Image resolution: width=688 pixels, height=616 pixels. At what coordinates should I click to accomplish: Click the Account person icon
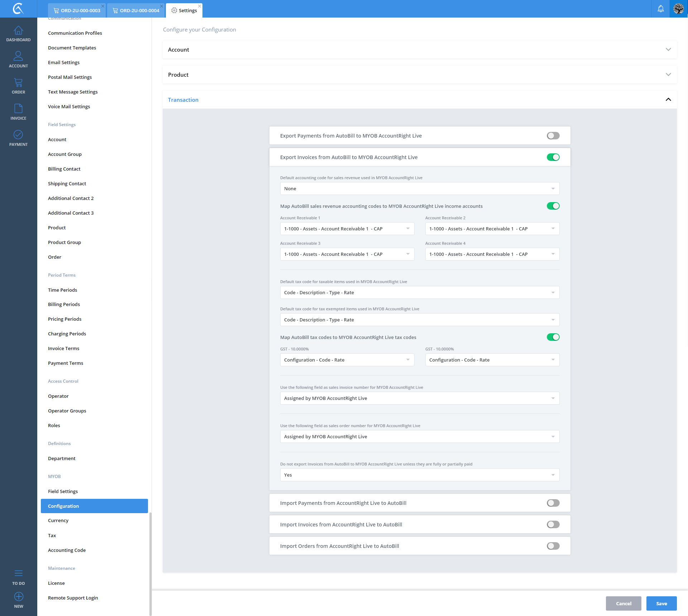pyautogui.click(x=18, y=56)
